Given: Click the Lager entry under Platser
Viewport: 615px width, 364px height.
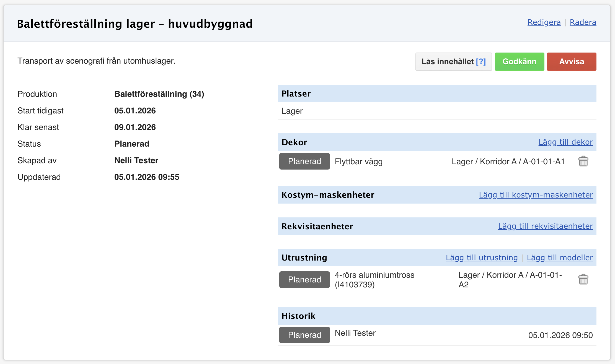Looking at the screenshot, I should (x=292, y=111).
